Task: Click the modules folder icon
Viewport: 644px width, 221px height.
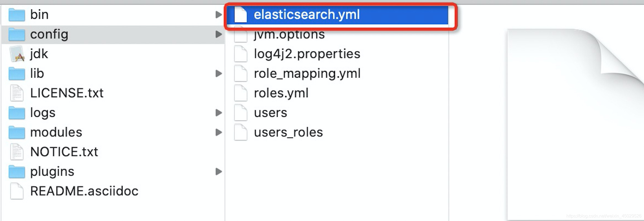Action: 17,132
